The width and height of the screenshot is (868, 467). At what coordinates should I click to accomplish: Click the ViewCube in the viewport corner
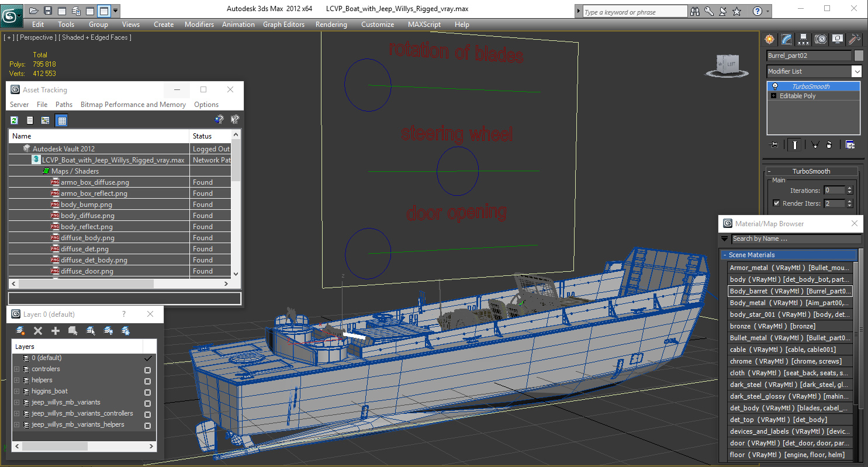727,64
